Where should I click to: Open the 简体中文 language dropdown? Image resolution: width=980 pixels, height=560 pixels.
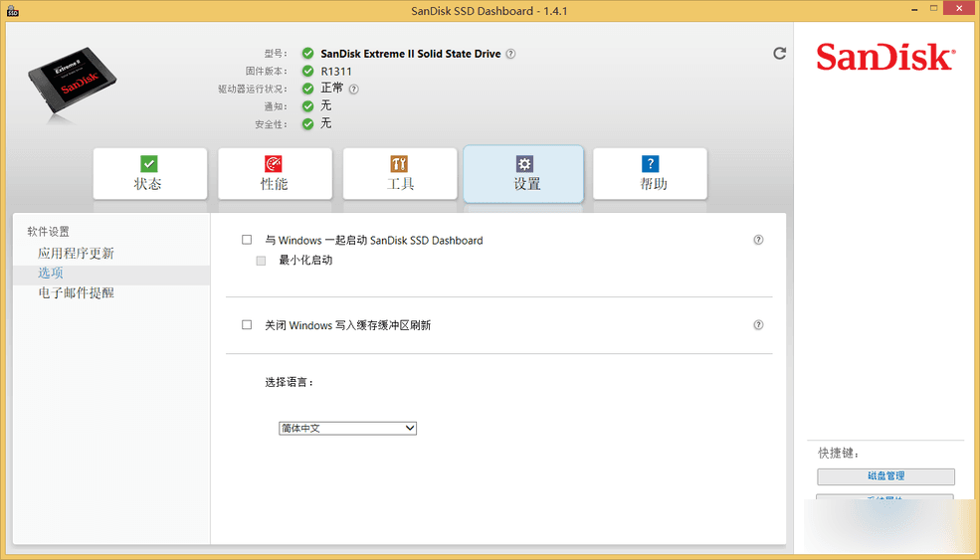(x=347, y=428)
